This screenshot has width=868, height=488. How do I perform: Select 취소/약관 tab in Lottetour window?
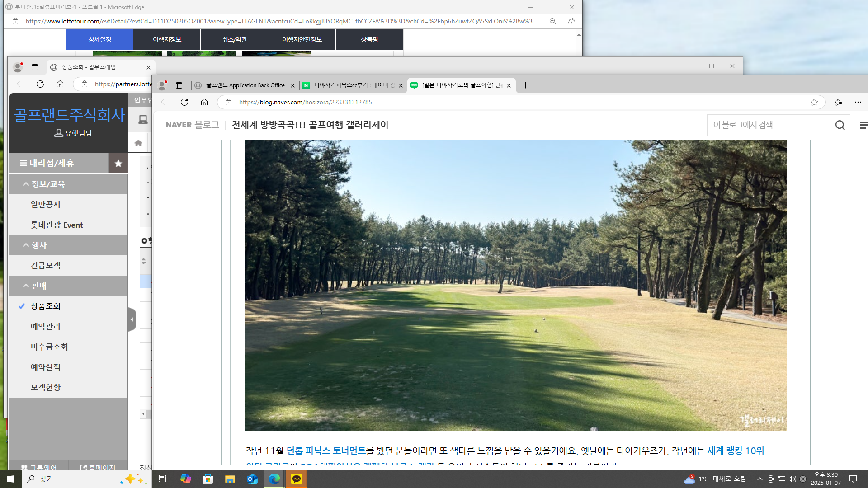234,40
